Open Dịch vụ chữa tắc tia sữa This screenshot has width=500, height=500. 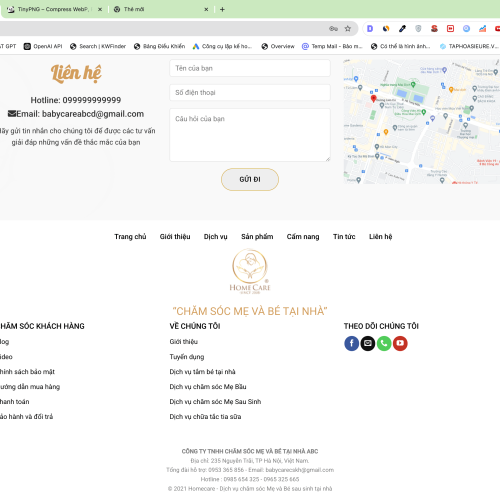[x=205, y=417]
